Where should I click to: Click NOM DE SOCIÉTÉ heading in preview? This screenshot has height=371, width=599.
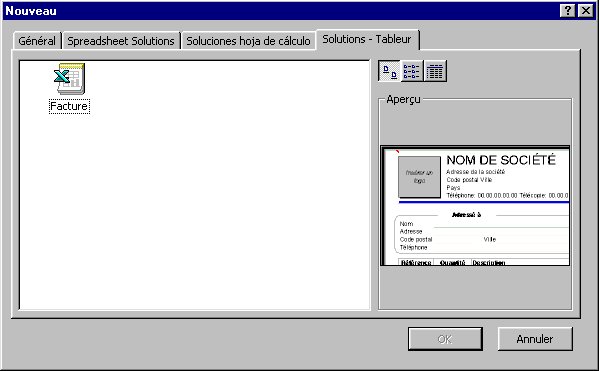tap(501, 160)
